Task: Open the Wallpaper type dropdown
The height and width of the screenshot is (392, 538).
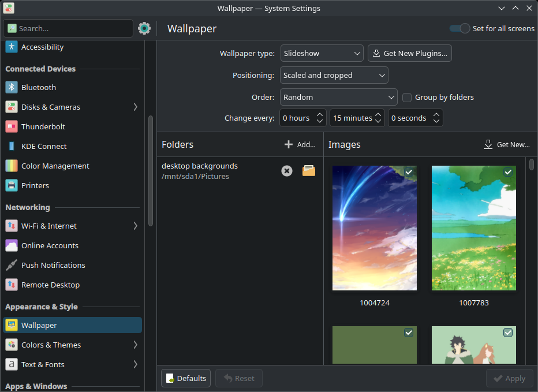Action: 322,53
